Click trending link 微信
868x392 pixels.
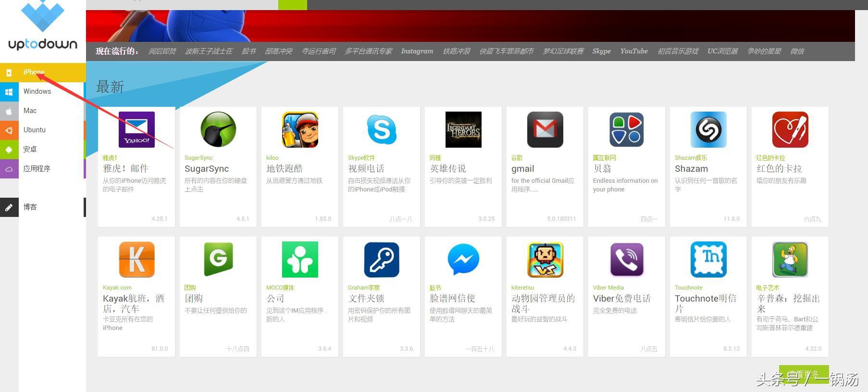797,51
